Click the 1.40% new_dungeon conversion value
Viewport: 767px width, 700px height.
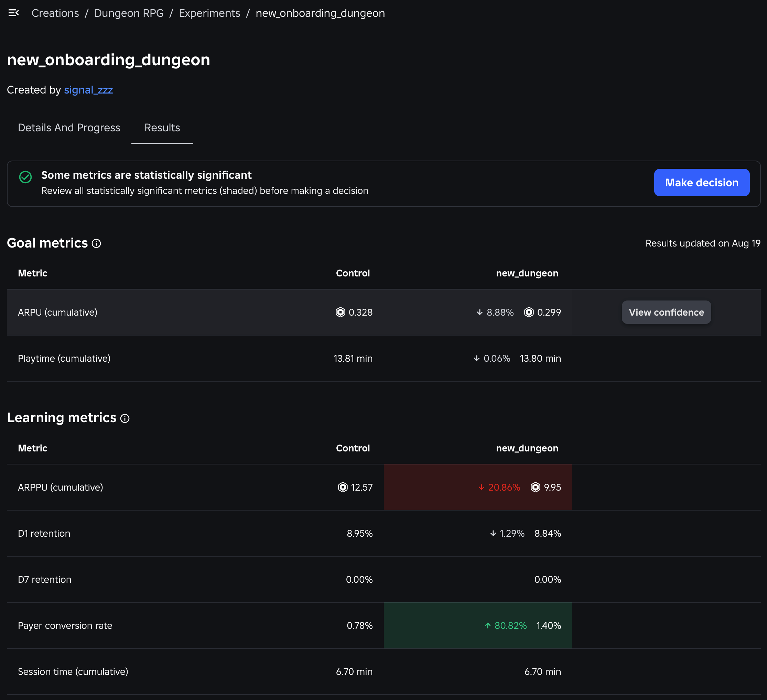(549, 625)
